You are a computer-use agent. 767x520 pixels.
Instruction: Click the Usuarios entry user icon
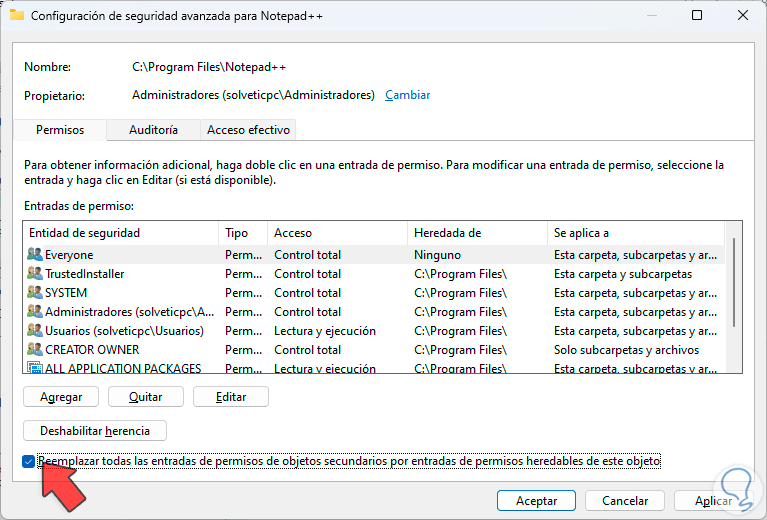[35, 331]
